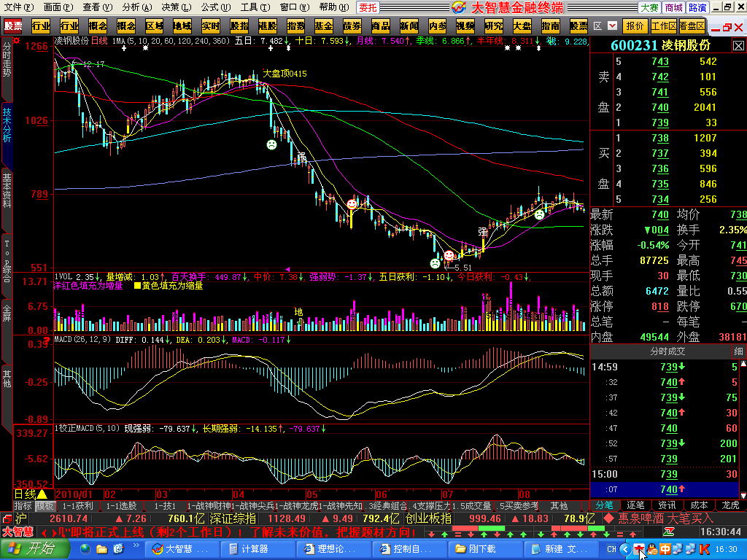Open the 分析(A) menu
Screen dimensions: 747x560
137,7
